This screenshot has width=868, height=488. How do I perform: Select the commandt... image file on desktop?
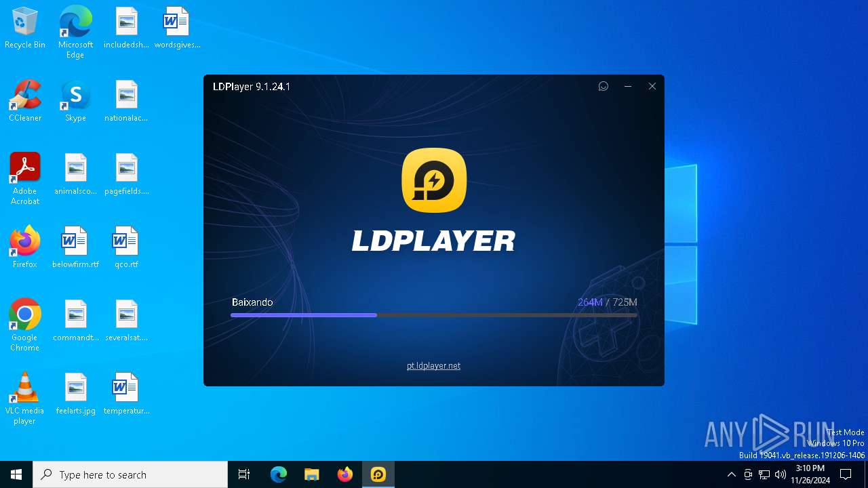click(75, 321)
